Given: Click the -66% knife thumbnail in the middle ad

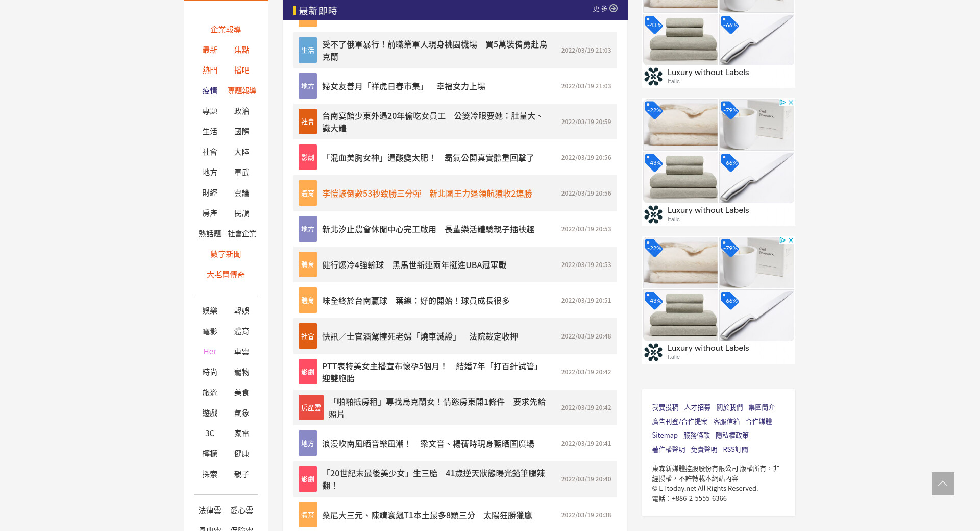Looking at the screenshot, I should (x=756, y=177).
